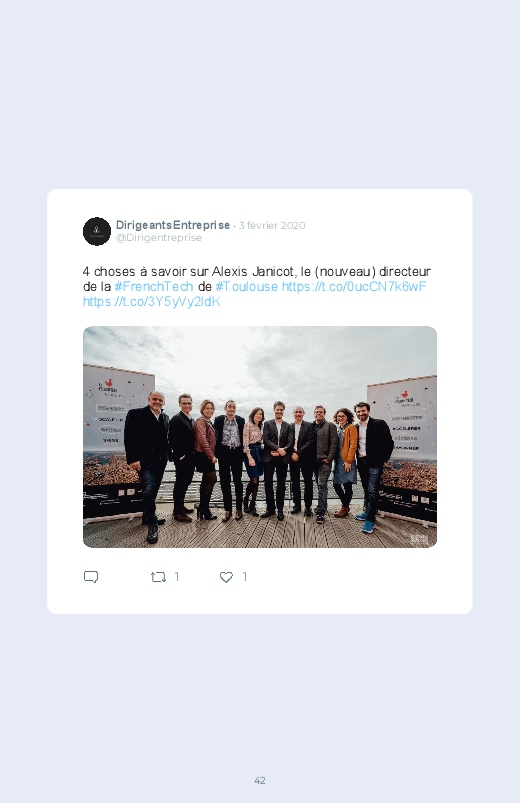The image size is (520, 803).
Task: Open the group photo on the terrace
Action: pos(260,437)
